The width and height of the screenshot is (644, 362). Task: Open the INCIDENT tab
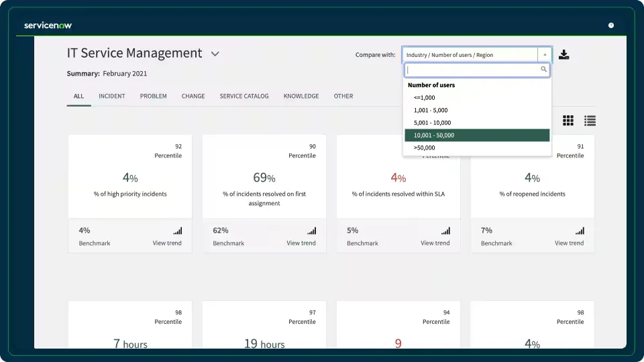112,96
